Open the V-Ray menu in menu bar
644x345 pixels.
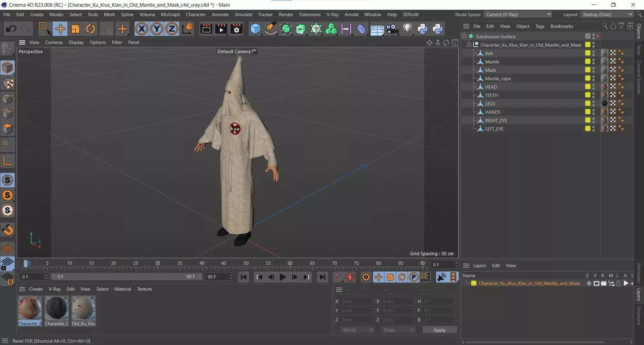coord(332,14)
